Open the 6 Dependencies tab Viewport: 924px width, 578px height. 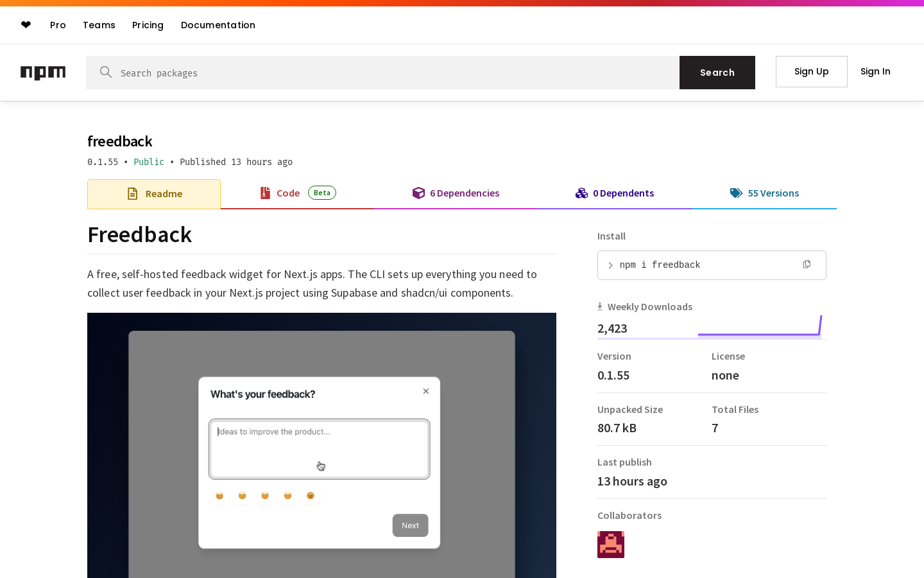point(456,193)
